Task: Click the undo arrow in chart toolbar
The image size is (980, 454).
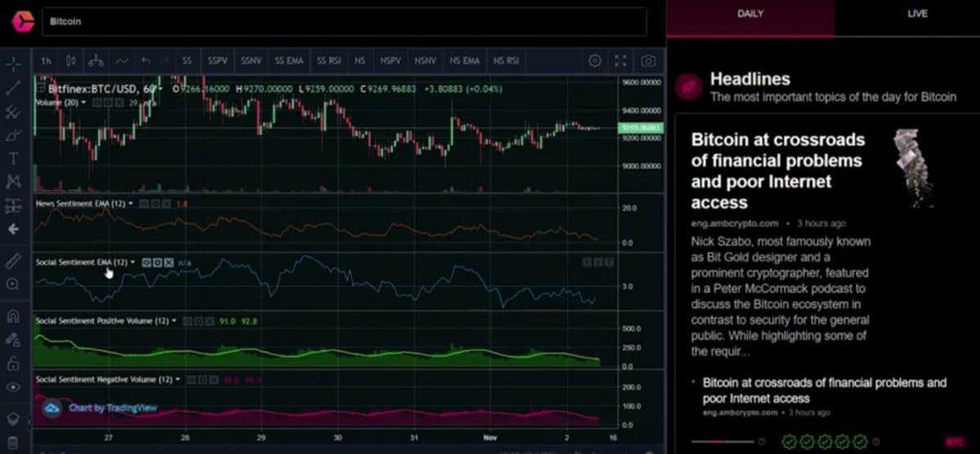Action: pyautogui.click(x=145, y=60)
